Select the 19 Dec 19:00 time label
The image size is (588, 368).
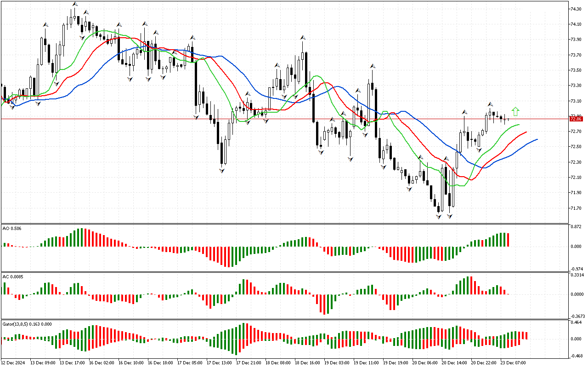396,362
